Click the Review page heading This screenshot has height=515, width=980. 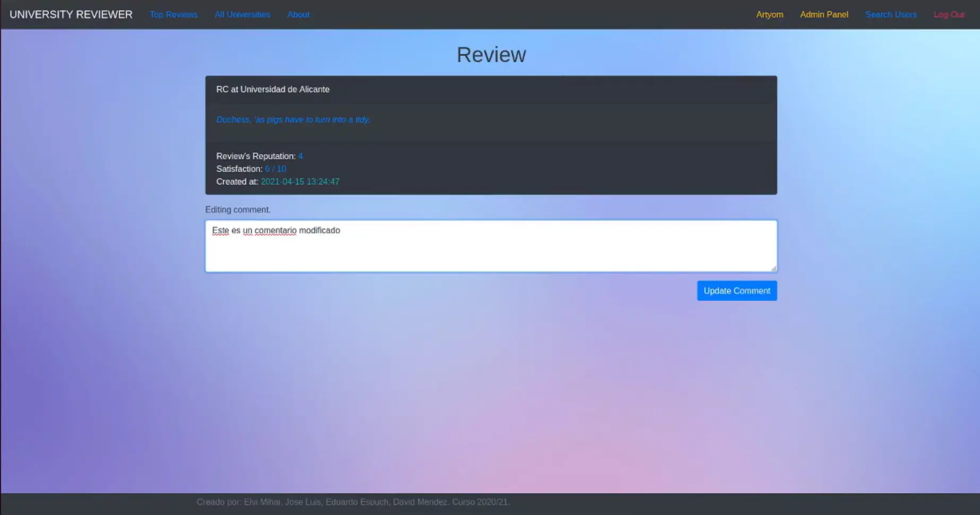coord(491,55)
